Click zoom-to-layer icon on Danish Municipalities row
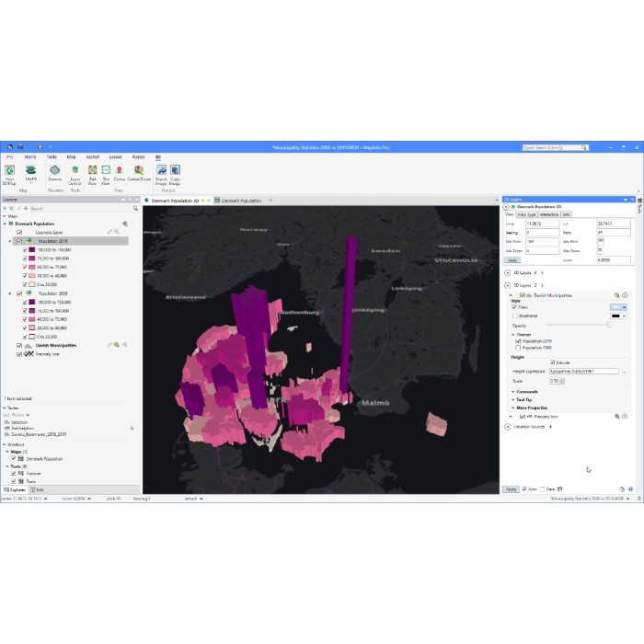 click(117, 345)
